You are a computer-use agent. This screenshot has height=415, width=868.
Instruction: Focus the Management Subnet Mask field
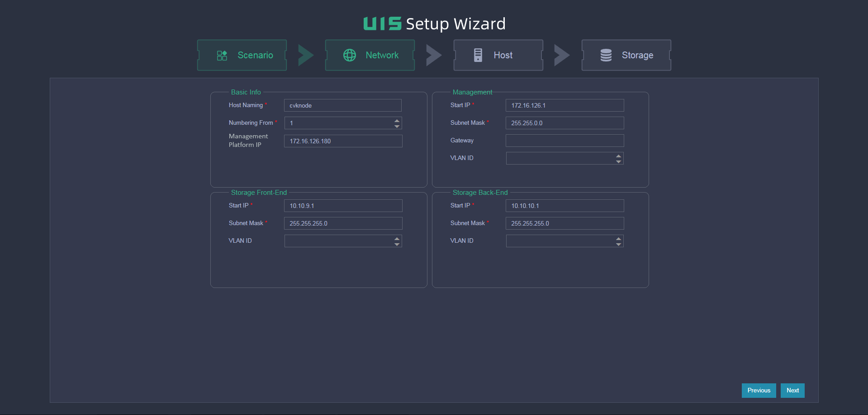point(565,123)
